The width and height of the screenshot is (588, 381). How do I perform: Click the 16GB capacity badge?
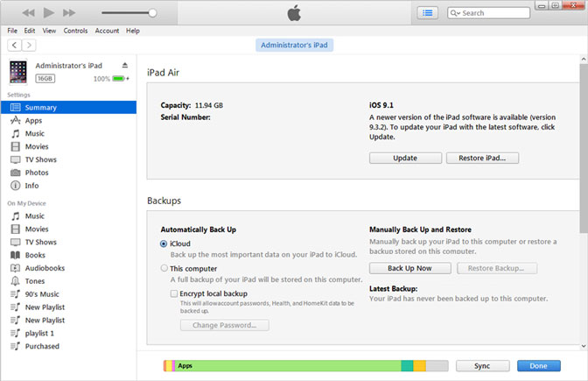(45, 79)
